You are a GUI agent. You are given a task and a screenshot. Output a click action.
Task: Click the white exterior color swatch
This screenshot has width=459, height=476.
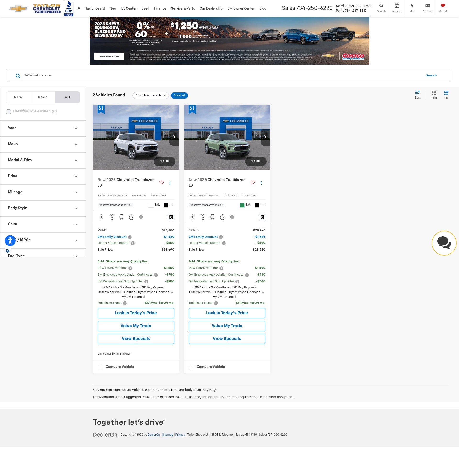[x=151, y=205]
